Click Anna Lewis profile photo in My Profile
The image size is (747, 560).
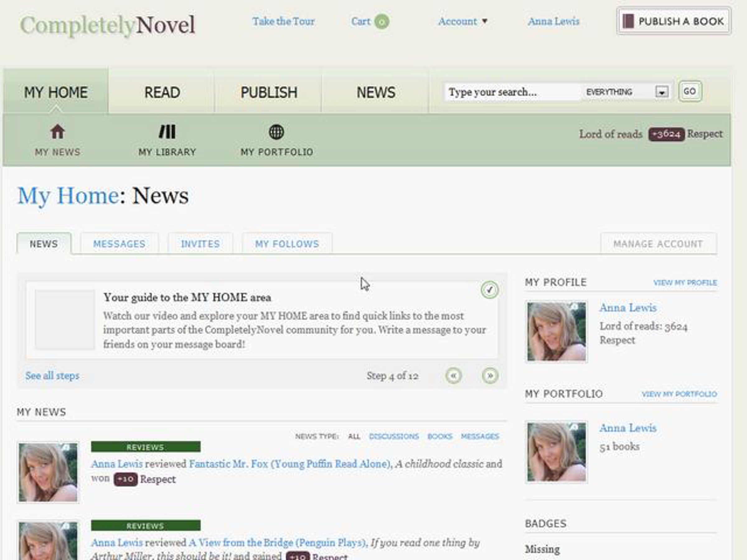coord(556,331)
